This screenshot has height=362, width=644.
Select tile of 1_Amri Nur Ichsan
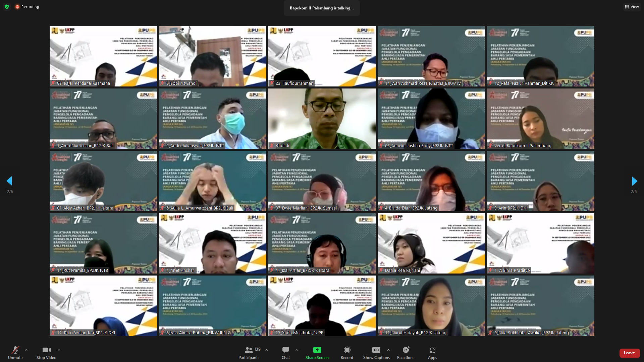coord(103,119)
